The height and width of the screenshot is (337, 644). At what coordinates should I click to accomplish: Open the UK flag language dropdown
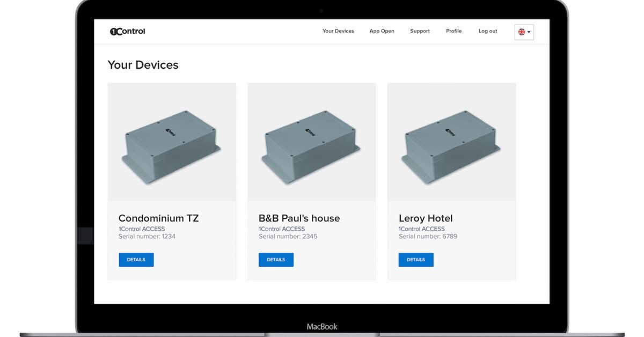(524, 32)
